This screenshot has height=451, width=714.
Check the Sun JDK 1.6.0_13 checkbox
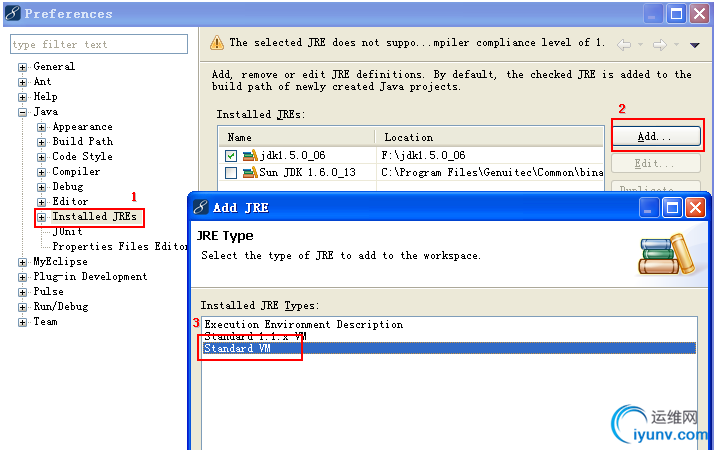[231, 173]
